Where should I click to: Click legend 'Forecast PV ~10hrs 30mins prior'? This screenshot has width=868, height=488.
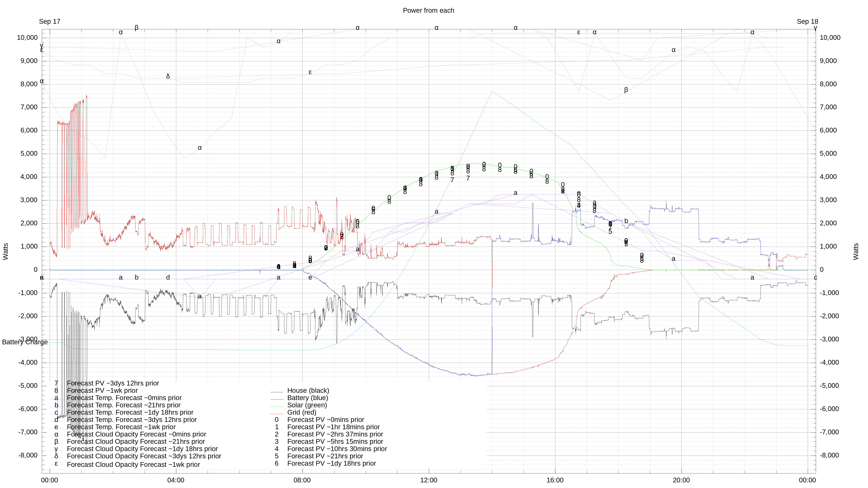coord(337,449)
